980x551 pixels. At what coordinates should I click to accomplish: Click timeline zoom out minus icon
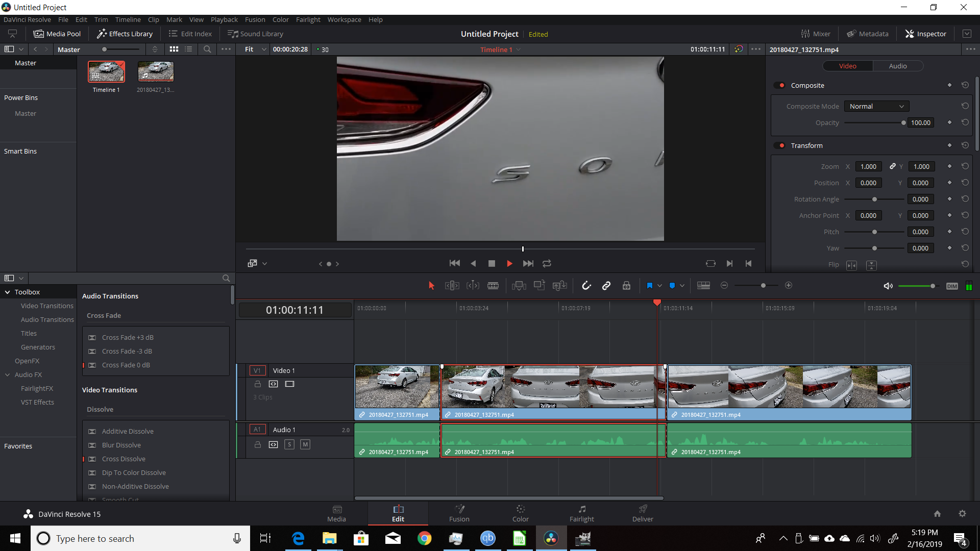point(724,286)
